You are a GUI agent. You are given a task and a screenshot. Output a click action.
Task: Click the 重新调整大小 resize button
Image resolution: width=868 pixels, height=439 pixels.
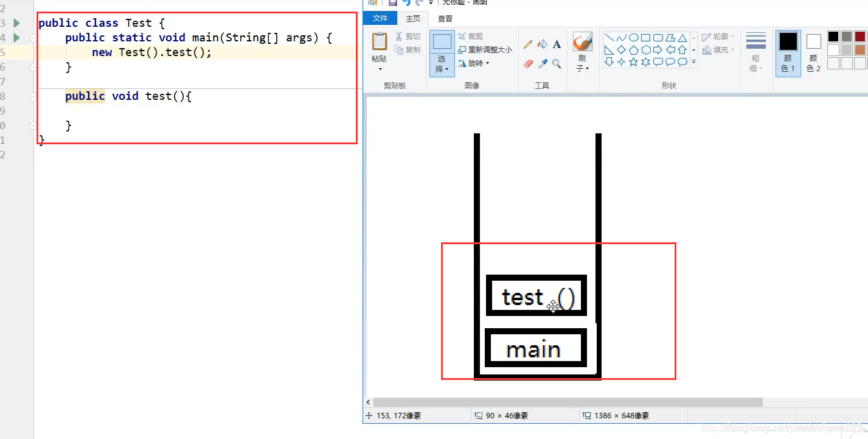(x=485, y=50)
